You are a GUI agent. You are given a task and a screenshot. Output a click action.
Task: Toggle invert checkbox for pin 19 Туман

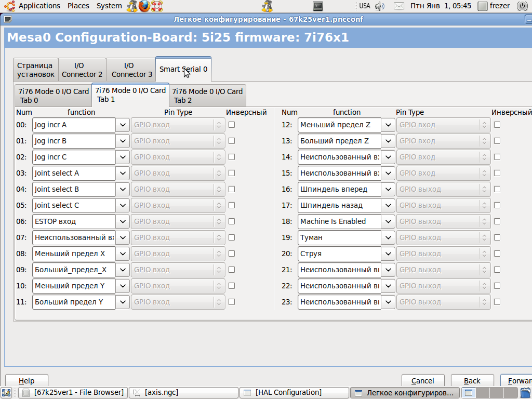tap(497, 237)
